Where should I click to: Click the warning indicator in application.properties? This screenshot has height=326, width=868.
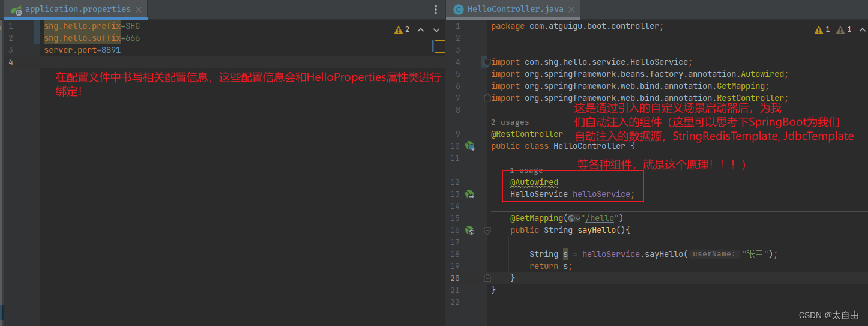coord(402,29)
